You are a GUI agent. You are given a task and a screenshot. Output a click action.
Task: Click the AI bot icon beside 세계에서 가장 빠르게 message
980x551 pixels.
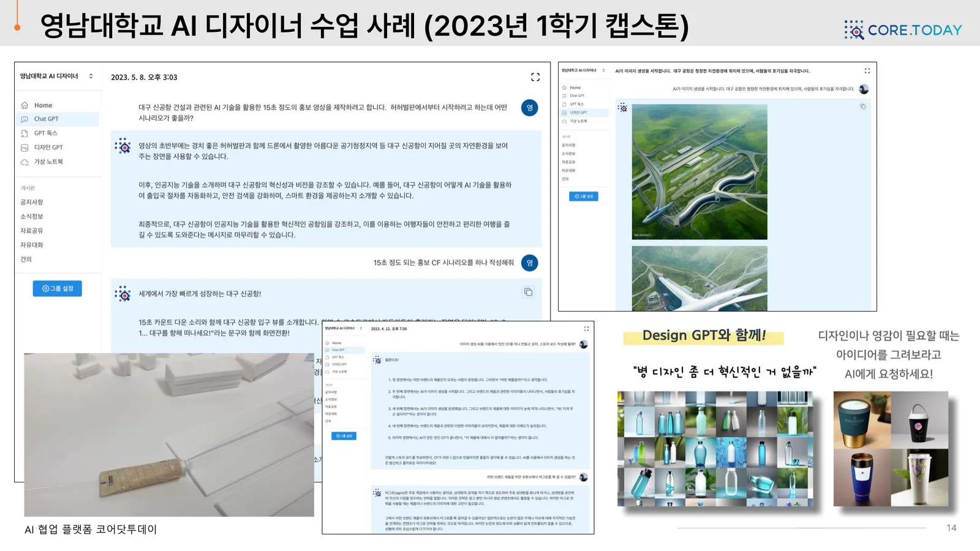123,294
